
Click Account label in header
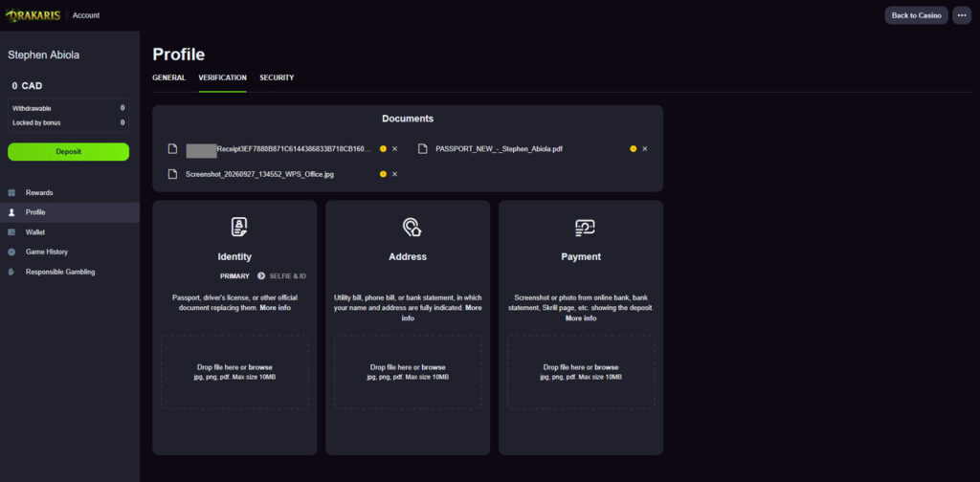(85, 15)
